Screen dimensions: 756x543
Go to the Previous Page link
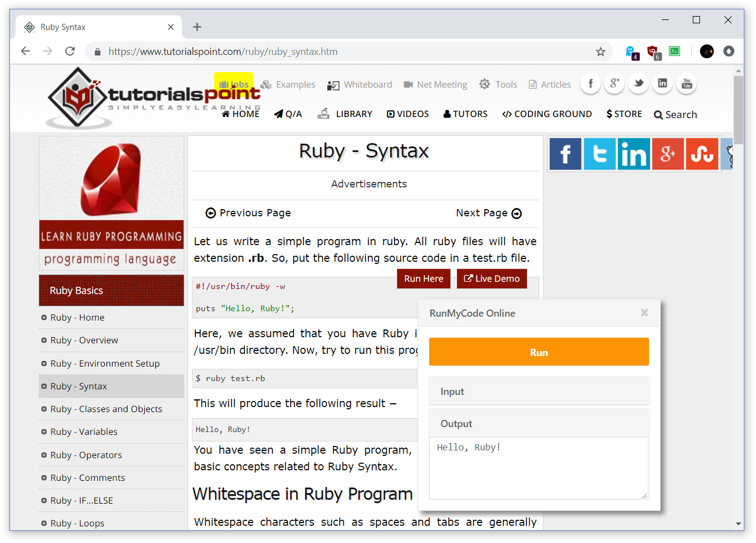[248, 213]
